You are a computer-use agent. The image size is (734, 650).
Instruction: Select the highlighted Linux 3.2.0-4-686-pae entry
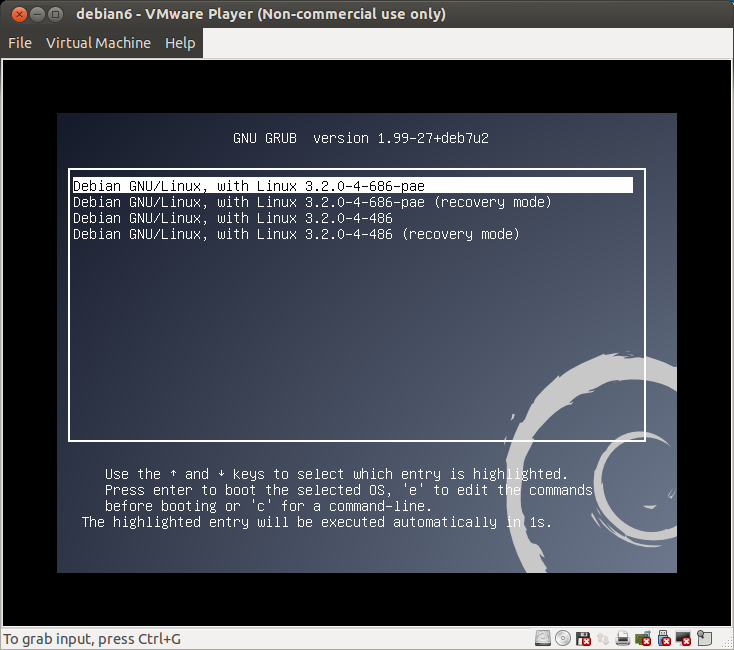point(352,186)
